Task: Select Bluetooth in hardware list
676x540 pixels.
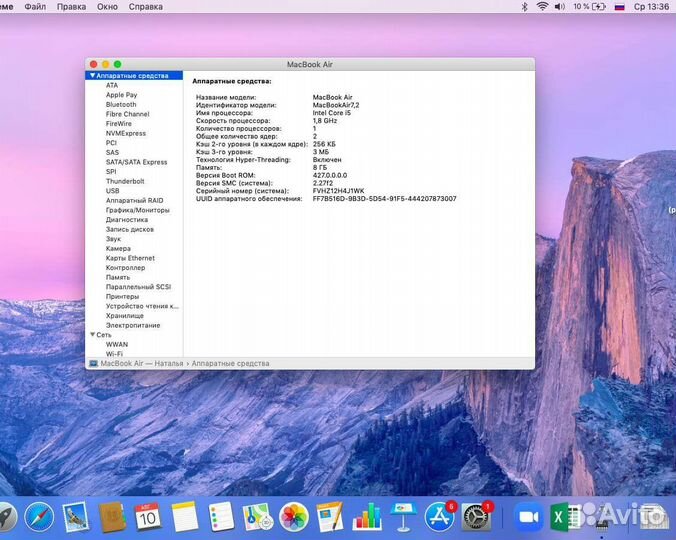Action: click(121, 104)
